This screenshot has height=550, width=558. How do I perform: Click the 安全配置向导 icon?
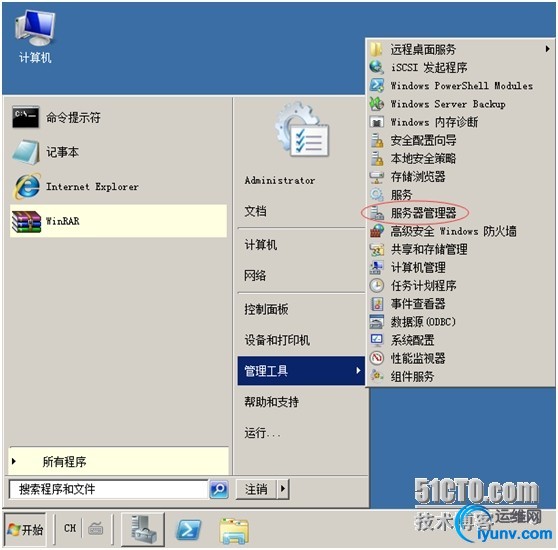click(376, 140)
